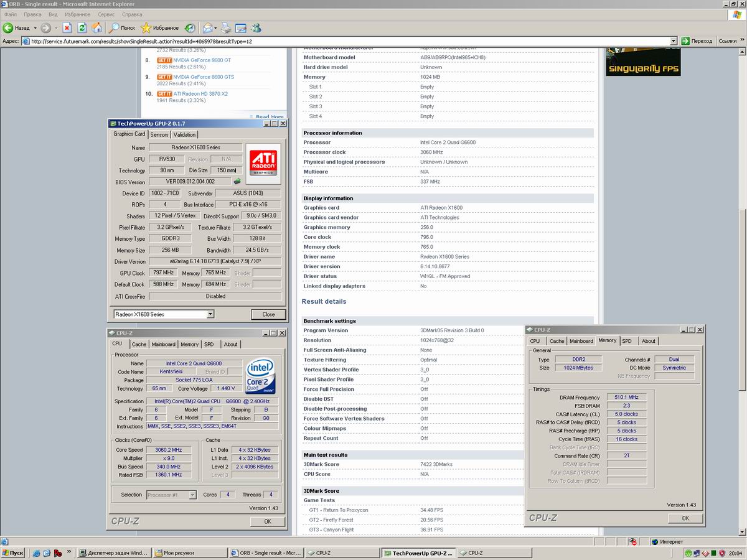Open the ATI Radeon HD 3870 X2 link
The height and width of the screenshot is (560, 747).
coord(200,94)
